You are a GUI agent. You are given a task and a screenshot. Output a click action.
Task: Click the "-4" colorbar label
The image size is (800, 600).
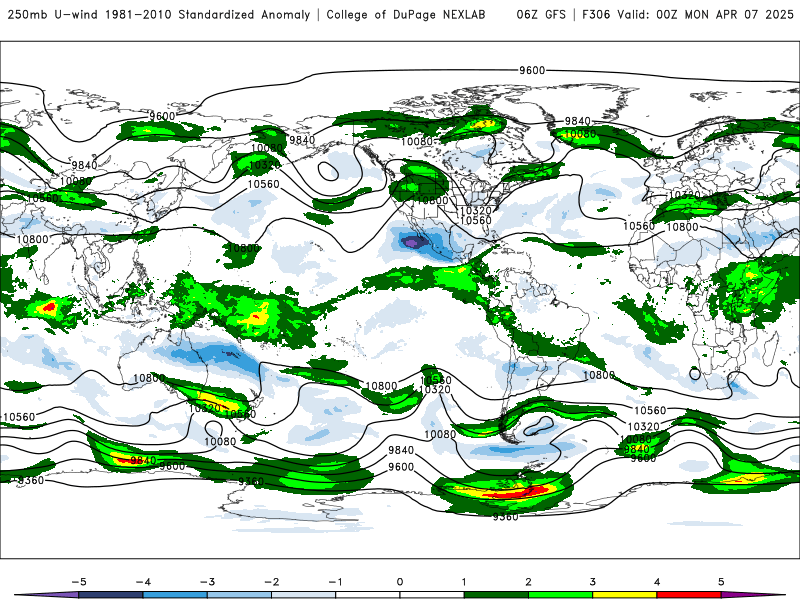click(143, 582)
